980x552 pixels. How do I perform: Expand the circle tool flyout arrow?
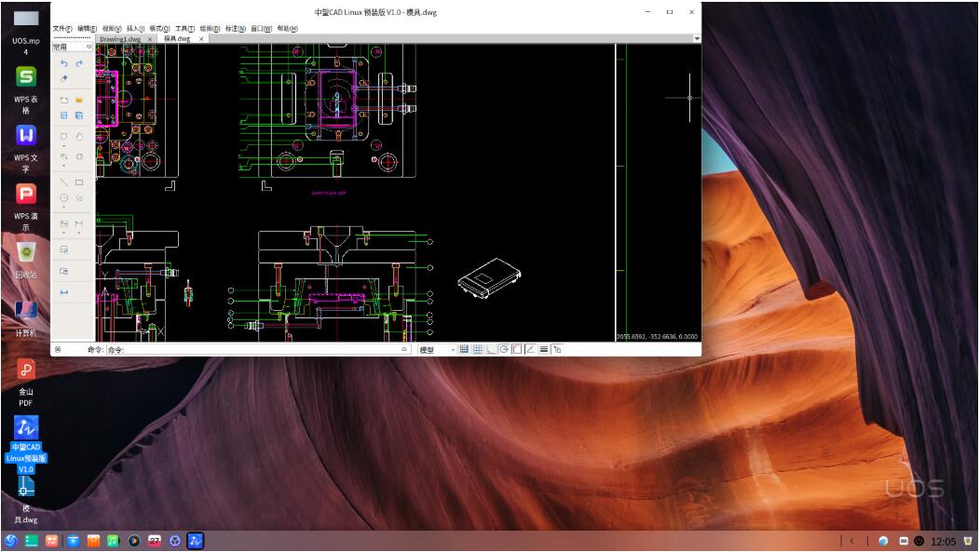pos(63,208)
